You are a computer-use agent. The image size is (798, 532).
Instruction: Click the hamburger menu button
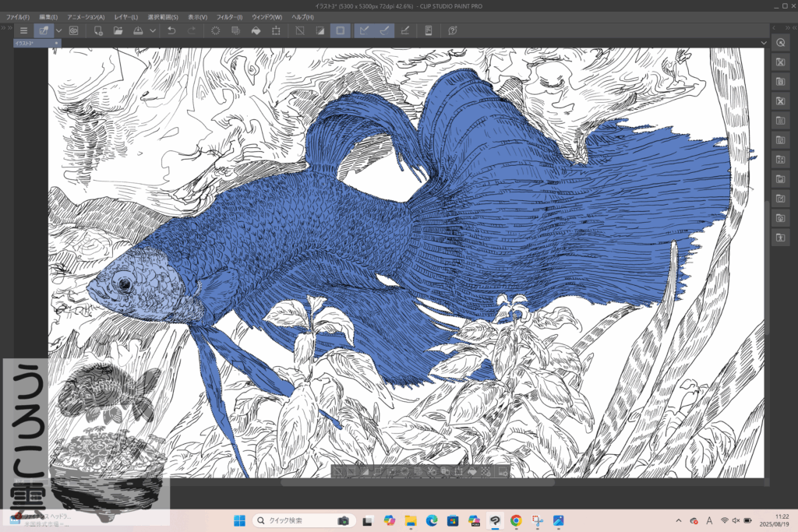(x=23, y=30)
